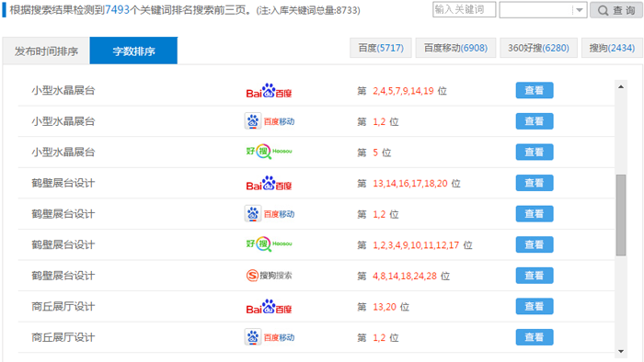
Task: Click keyword 小型水晶展台 in rank 5 row
Action: [x=63, y=153]
